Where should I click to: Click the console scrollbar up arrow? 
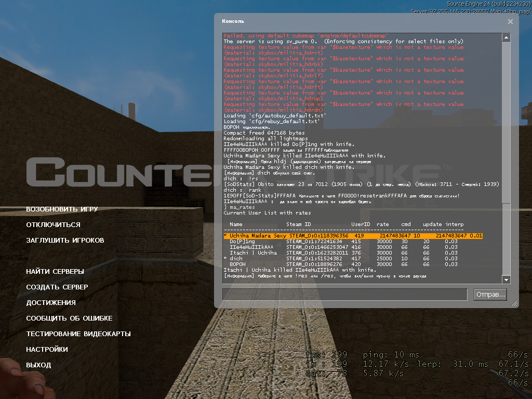tap(506, 37)
